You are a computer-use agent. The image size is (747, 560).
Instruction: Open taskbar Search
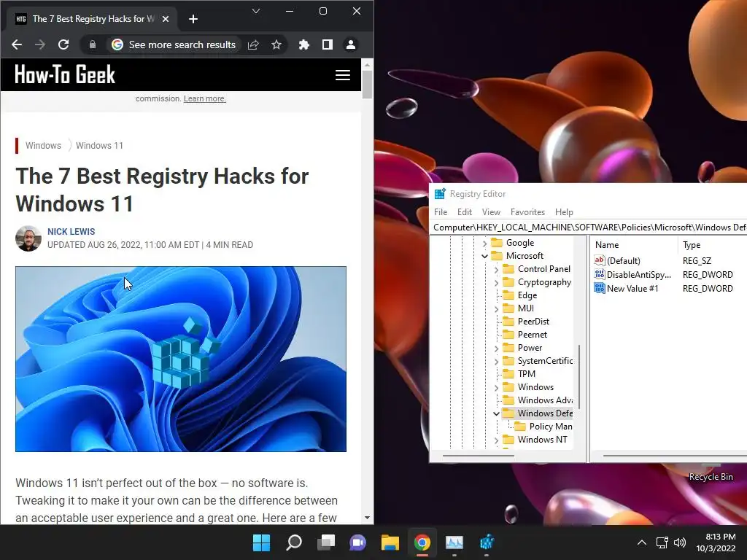(293, 542)
